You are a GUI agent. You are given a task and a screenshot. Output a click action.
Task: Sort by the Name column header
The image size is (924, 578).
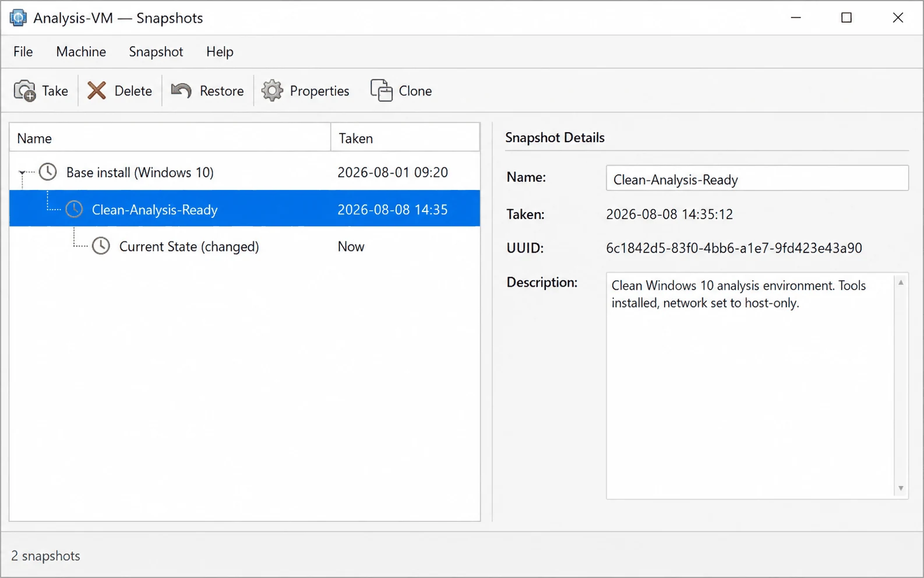click(170, 138)
